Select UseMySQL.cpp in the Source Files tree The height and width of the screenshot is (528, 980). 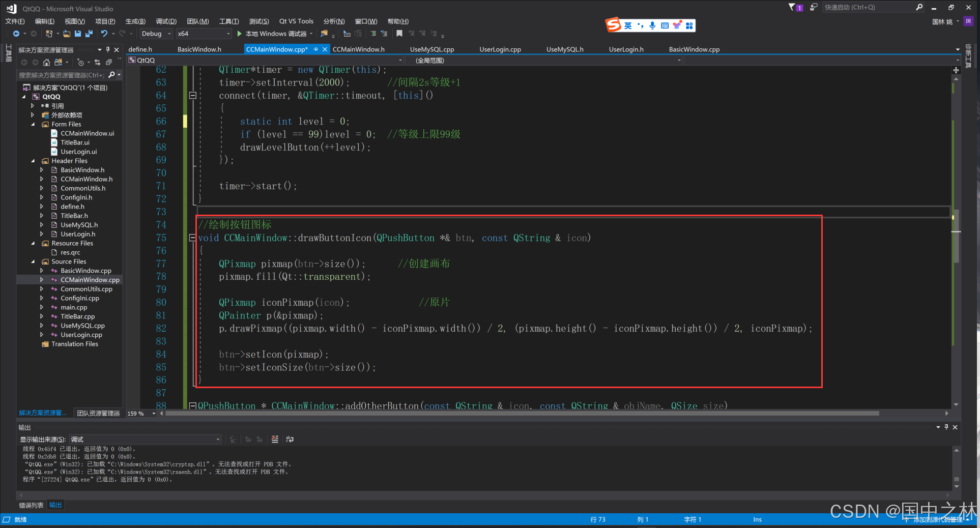click(82, 326)
